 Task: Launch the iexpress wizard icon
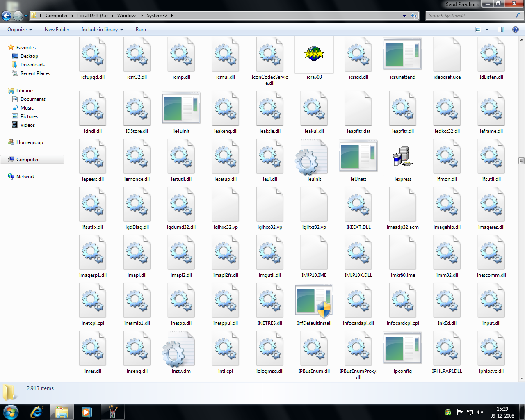point(402,156)
